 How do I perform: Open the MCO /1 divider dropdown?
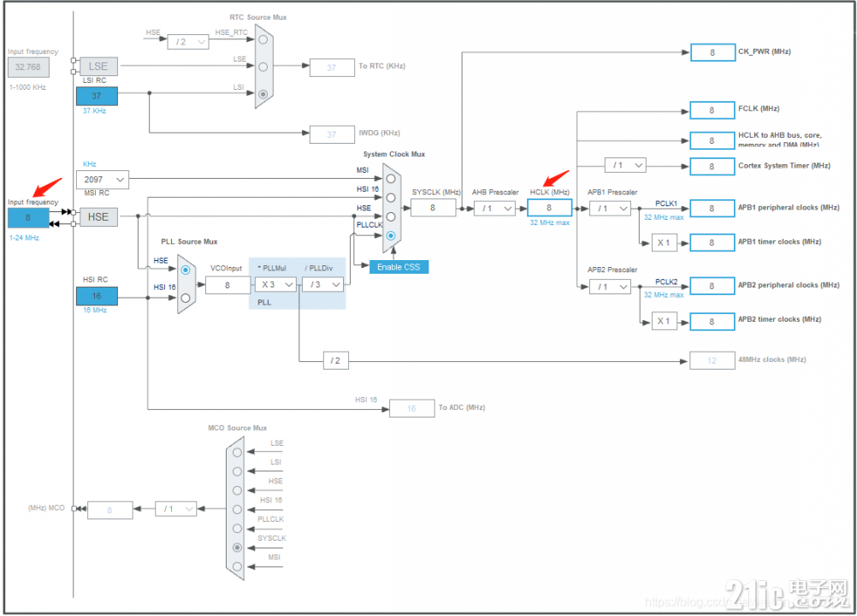tap(176, 509)
